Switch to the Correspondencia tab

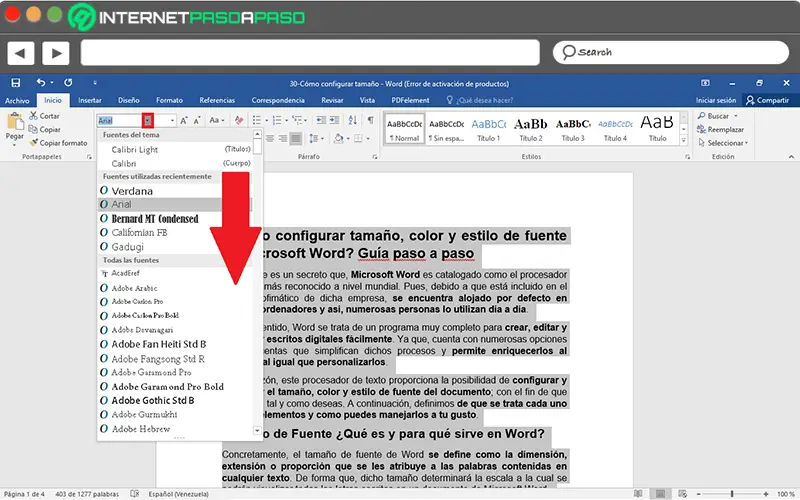278,101
